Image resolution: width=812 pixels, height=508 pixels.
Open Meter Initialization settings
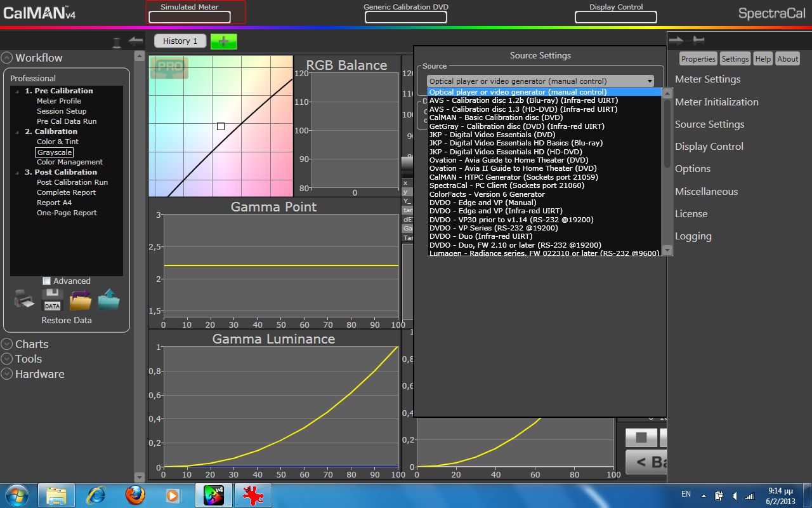(x=716, y=102)
